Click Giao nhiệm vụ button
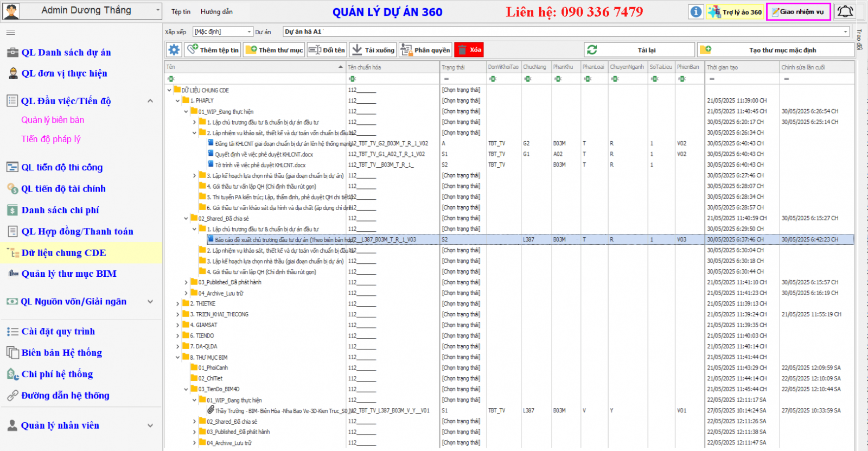Image resolution: width=868 pixels, height=451 pixels. 798,11
